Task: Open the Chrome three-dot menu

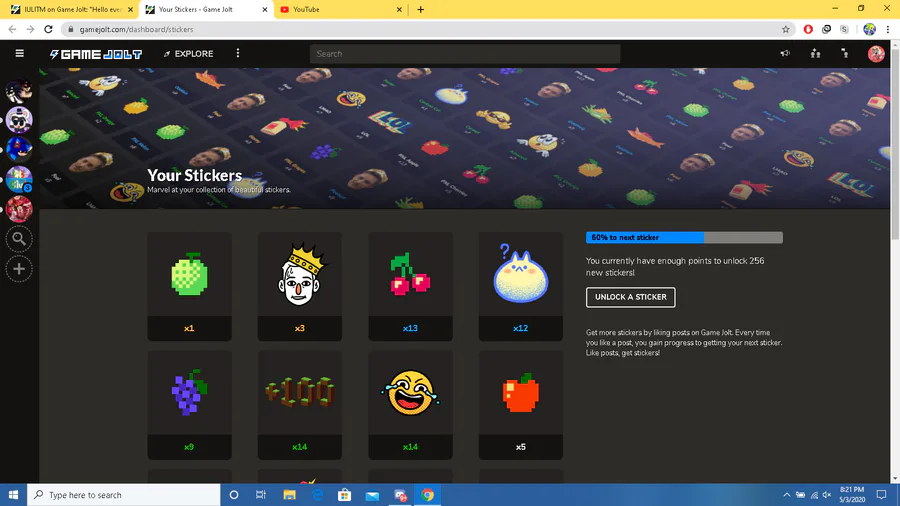Action: [x=888, y=29]
